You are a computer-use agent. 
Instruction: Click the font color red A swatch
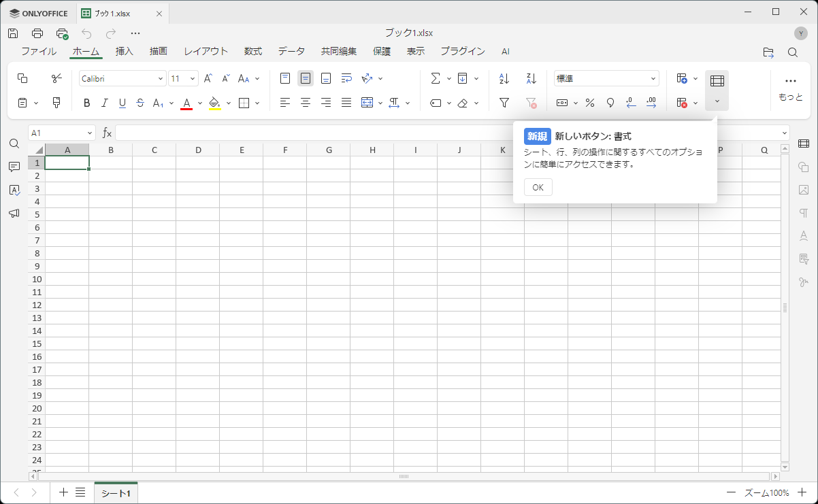(187, 103)
